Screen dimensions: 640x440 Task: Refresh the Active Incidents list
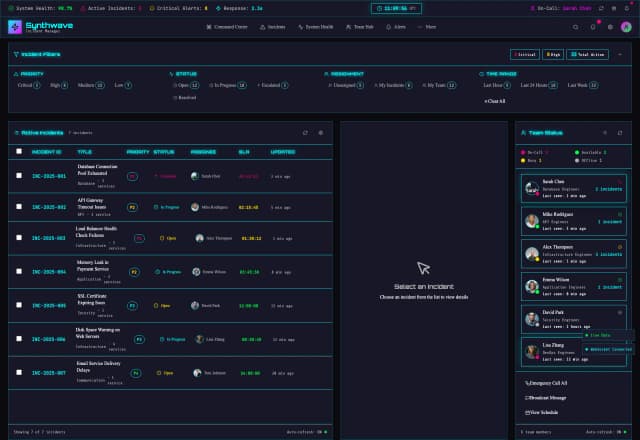(x=305, y=132)
